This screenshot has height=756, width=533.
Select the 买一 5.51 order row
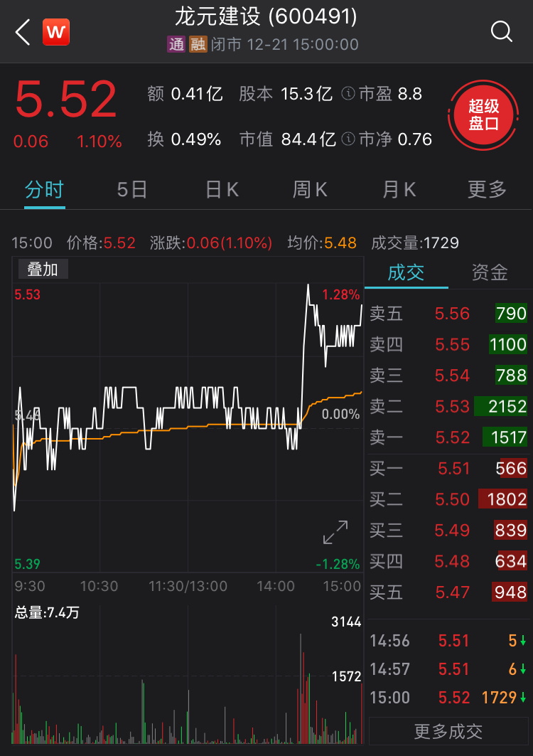coord(448,468)
